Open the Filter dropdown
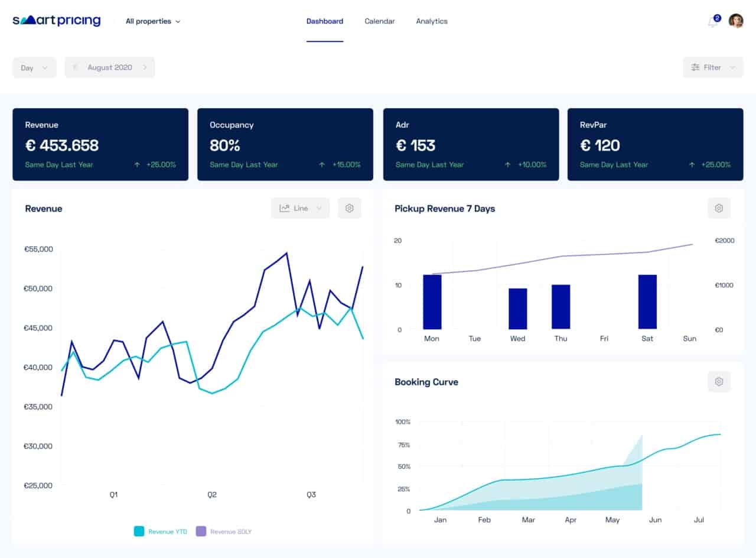This screenshot has height=558, width=756. [713, 67]
